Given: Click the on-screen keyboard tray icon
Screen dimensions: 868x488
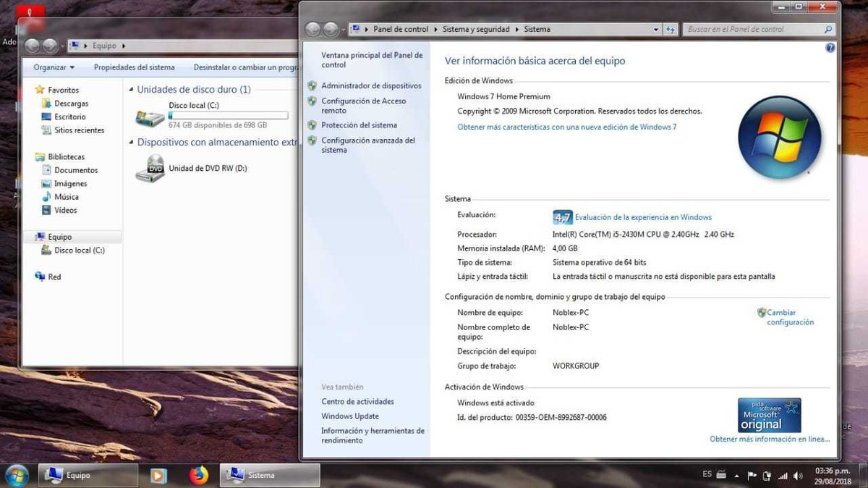Looking at the screenshot, I should [721, 474].
